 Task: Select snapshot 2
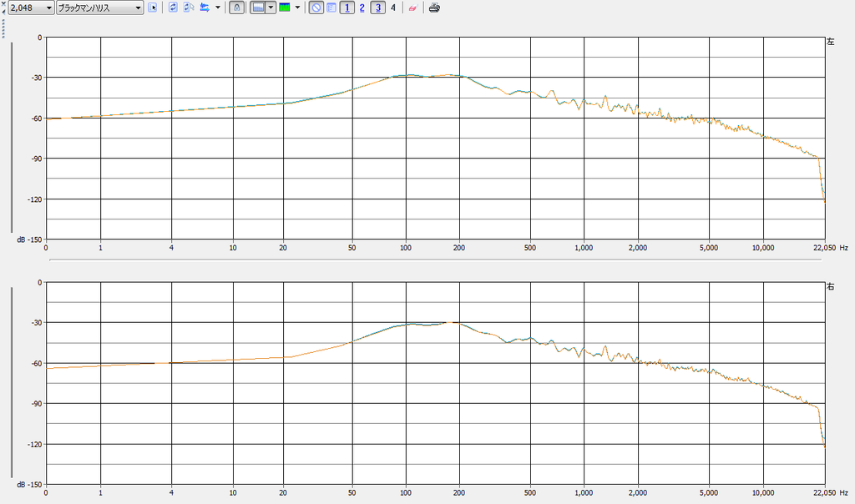pos(362,8)
